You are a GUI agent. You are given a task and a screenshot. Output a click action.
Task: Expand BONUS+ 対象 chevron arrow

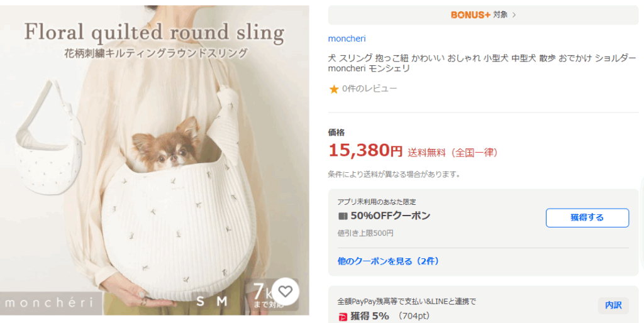pos(514,15)
